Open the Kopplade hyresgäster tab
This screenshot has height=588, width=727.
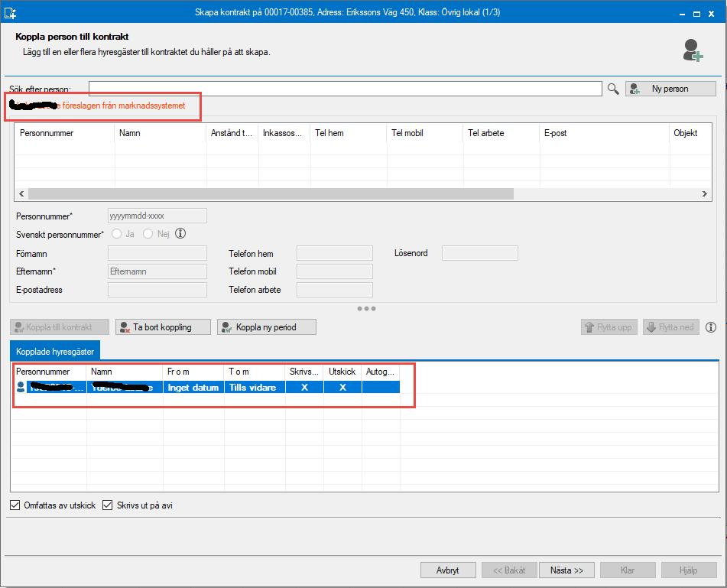(55, 352)
